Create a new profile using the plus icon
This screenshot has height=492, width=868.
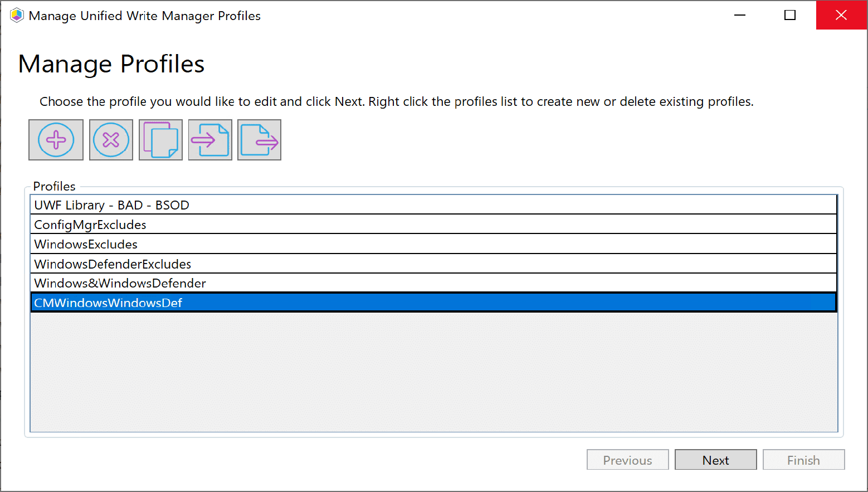click(x=56, y=139)
